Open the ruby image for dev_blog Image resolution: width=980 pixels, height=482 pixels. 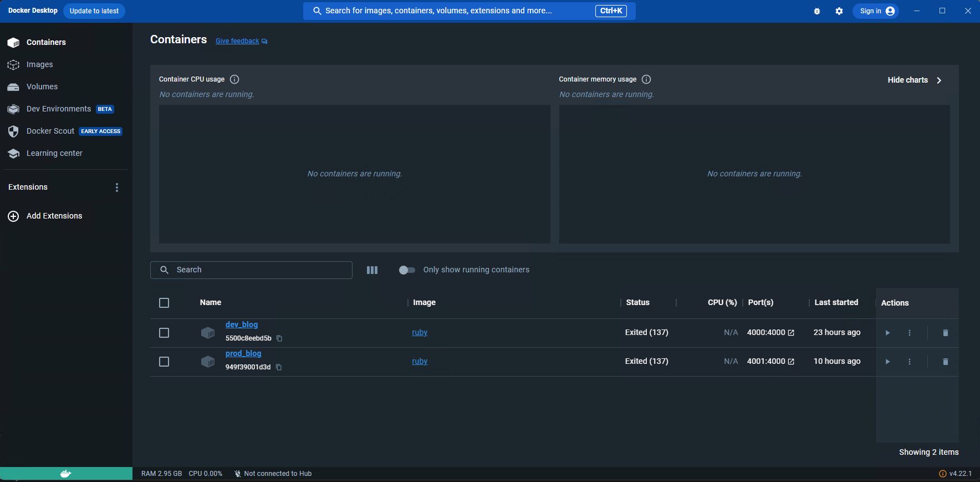420,332
